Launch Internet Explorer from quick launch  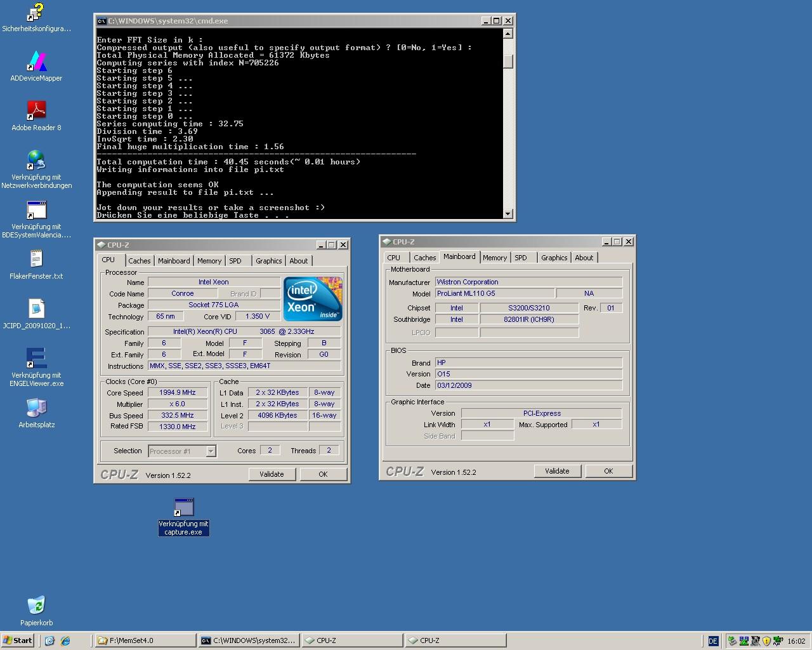tap(65, 640)
